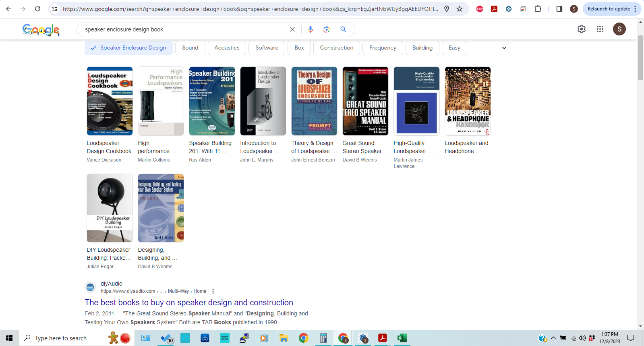
Task: Open the Loudspeaker Design Cookbook cover
Action: 110,101
